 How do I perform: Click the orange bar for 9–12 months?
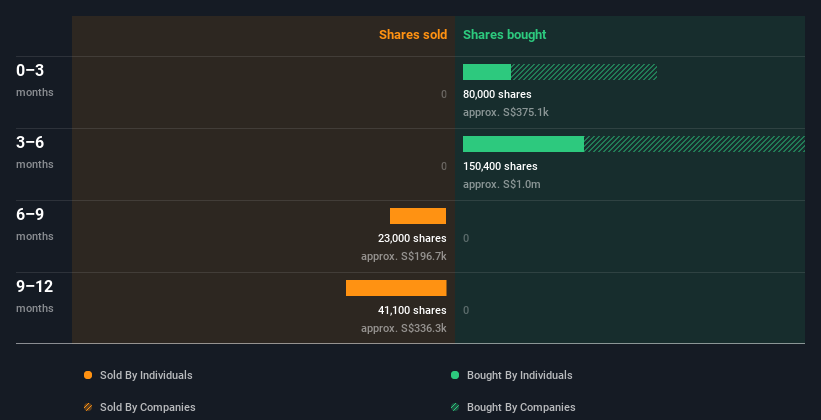pyautogui.click(x=396, y=288)
